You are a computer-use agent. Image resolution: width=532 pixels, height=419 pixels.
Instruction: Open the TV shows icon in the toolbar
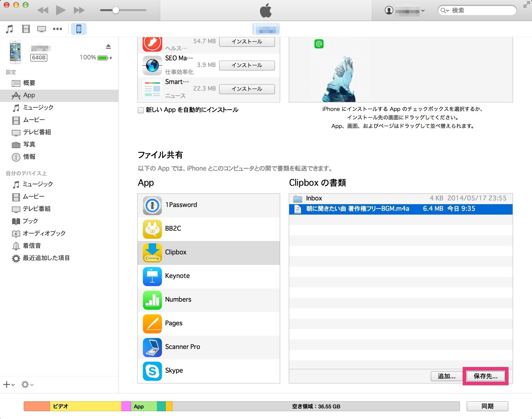[x=41, y=29]
